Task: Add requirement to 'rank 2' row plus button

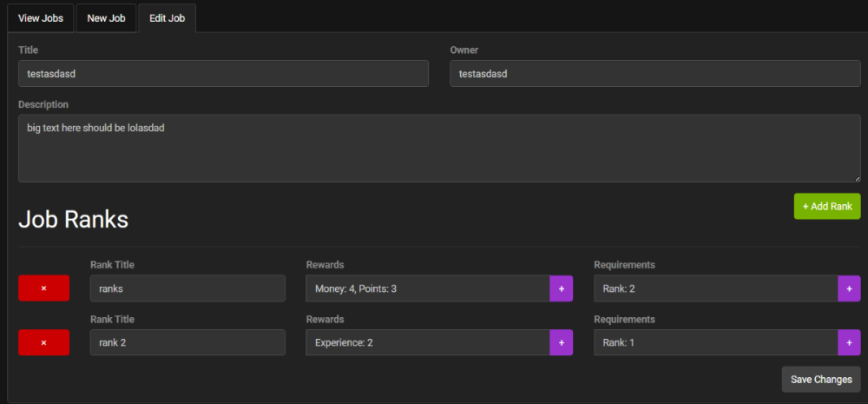Action: (x=849, y=342)
